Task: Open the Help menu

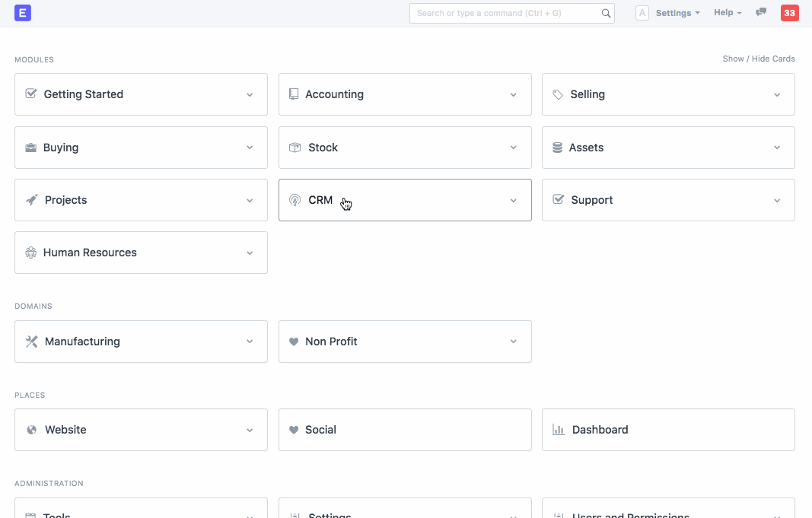Action: (726, 12)
